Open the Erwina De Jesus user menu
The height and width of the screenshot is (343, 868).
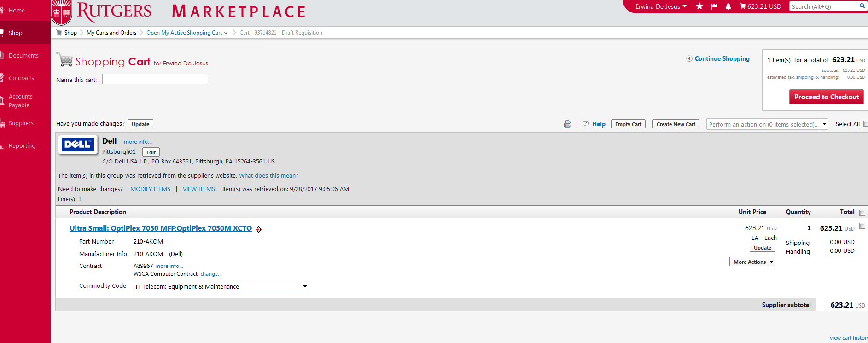[661, 6]
